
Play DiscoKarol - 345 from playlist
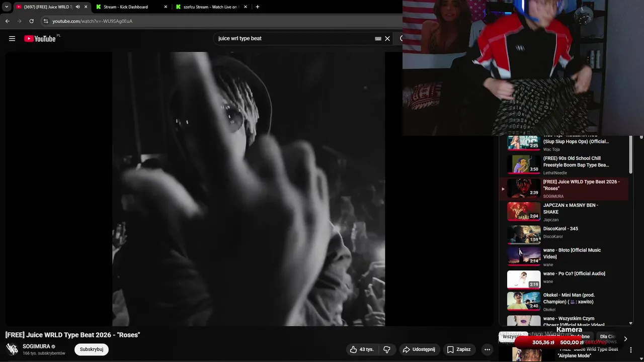point(563,235)
